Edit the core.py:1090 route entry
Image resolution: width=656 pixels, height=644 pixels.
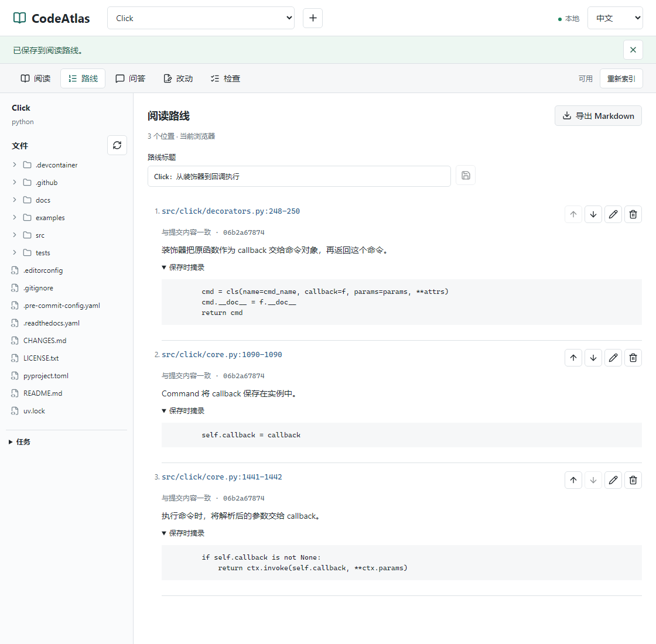(613, 358)
